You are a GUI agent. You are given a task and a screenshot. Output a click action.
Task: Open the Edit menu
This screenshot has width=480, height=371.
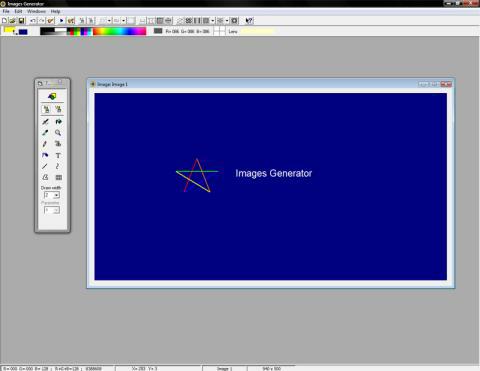tap(18, 11)
